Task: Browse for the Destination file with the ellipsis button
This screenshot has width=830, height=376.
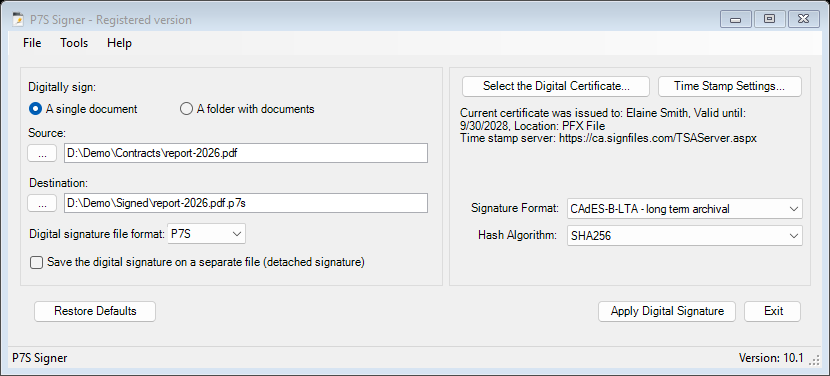Action: click(42, 203)
